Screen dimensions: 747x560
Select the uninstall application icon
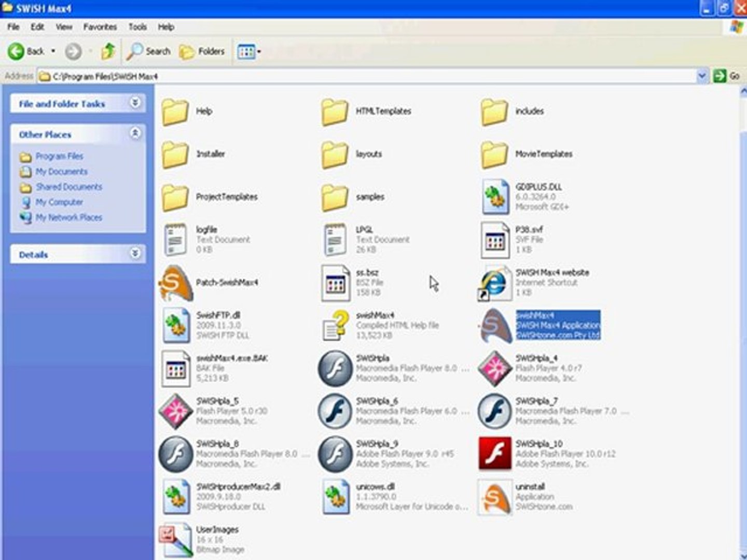[x=494, y=497]
